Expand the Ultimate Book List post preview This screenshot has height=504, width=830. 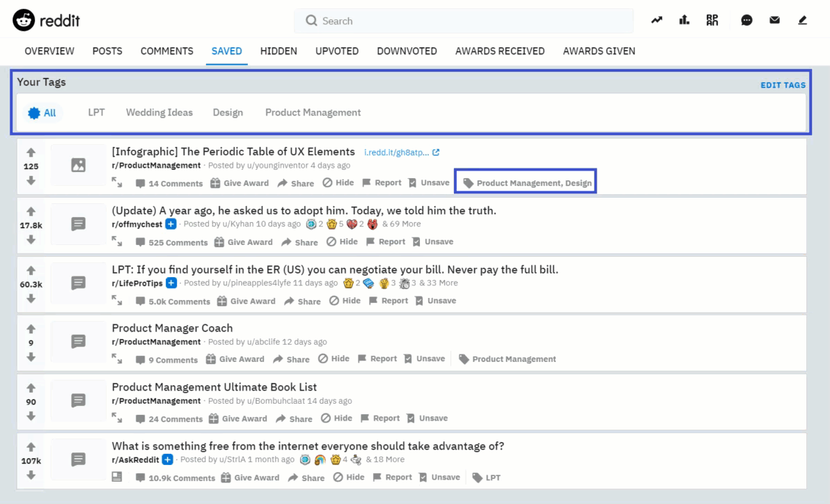tap(117, 418)
